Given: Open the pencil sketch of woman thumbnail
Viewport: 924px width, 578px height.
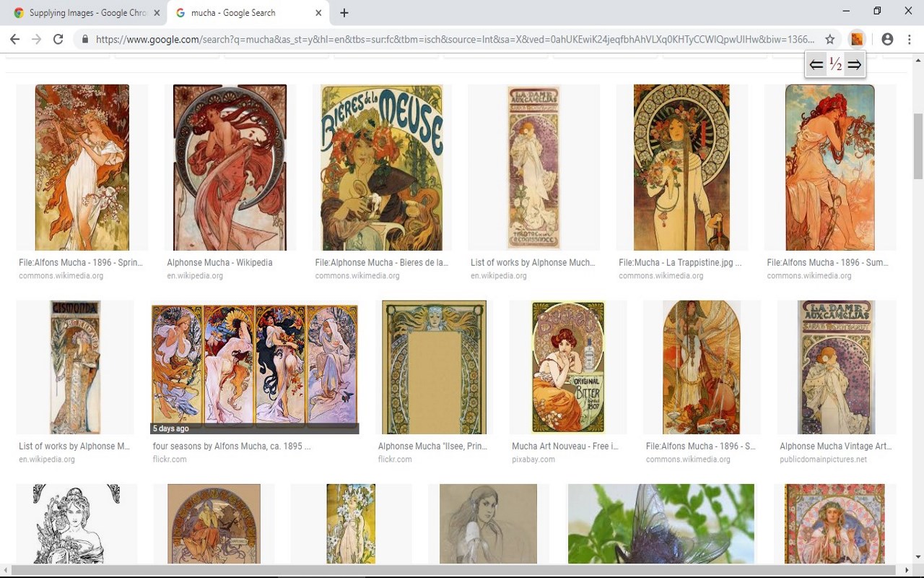Looking at the screenshot, I should [x=488, y=524].
